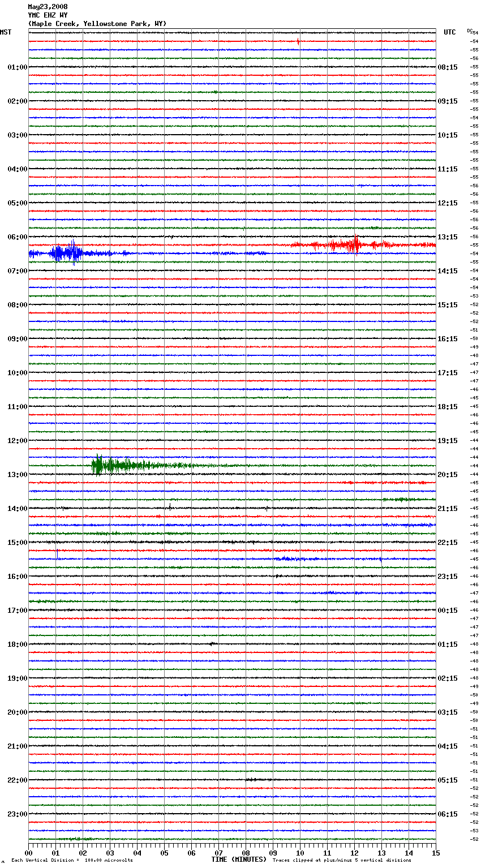This screenshot has height=868, width=481.
Task: Click "Traces clipped at plus/minus 5 vertical divisions"
Action: pos(342,861)
